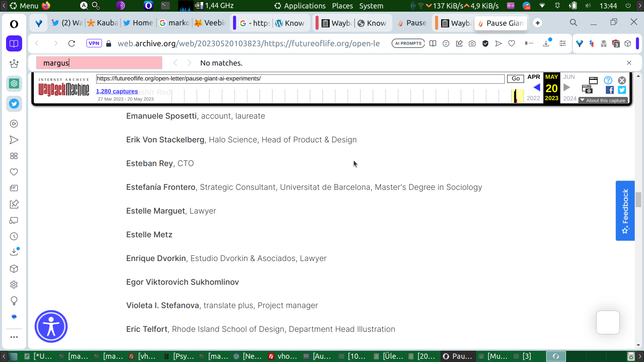Open the GNOME Menu on top panel
The image size is (644, 362).
click(24, 6)
